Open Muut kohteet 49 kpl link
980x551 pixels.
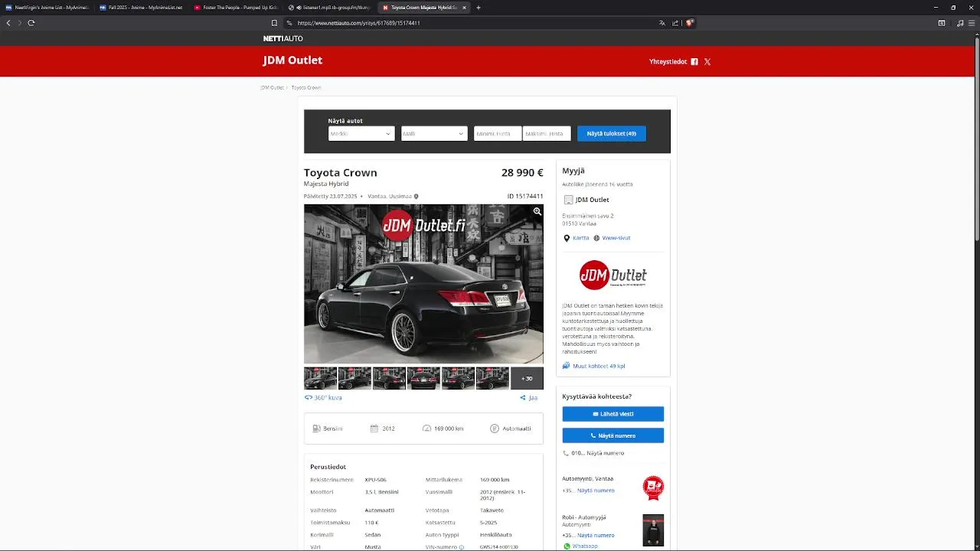[x=599, y=366]
